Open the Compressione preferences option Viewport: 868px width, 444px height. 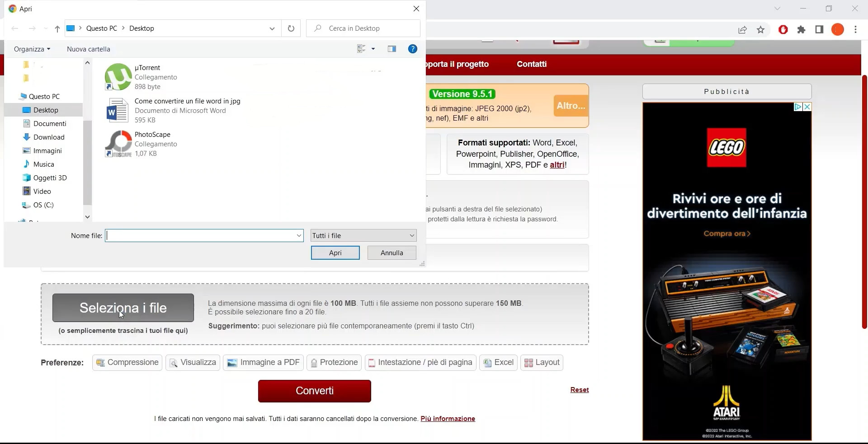point(127,362)
